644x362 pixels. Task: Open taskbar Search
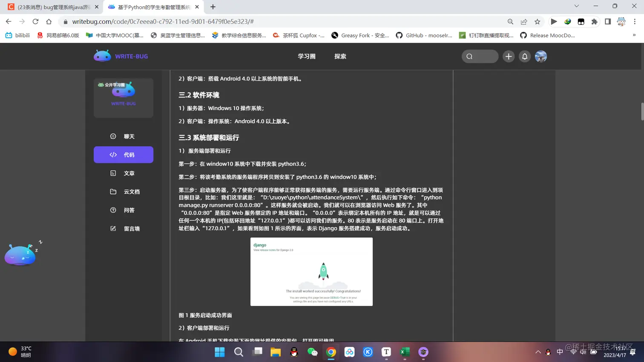pos(239,352)
